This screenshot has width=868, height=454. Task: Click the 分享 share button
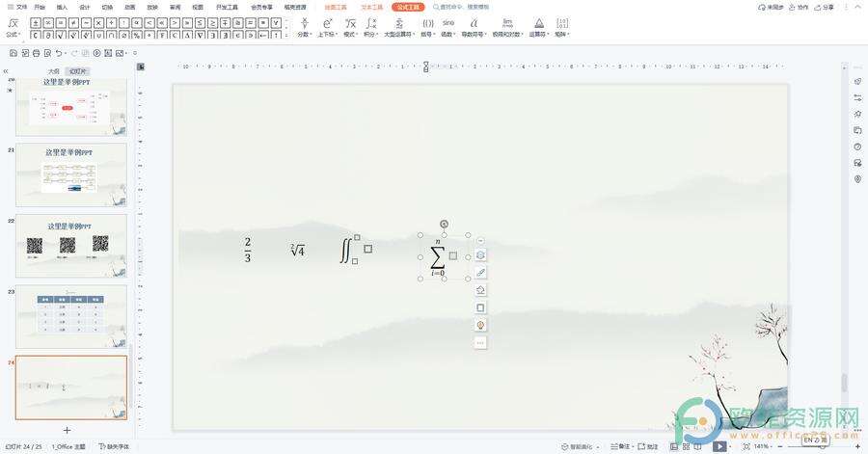(824, 7)
